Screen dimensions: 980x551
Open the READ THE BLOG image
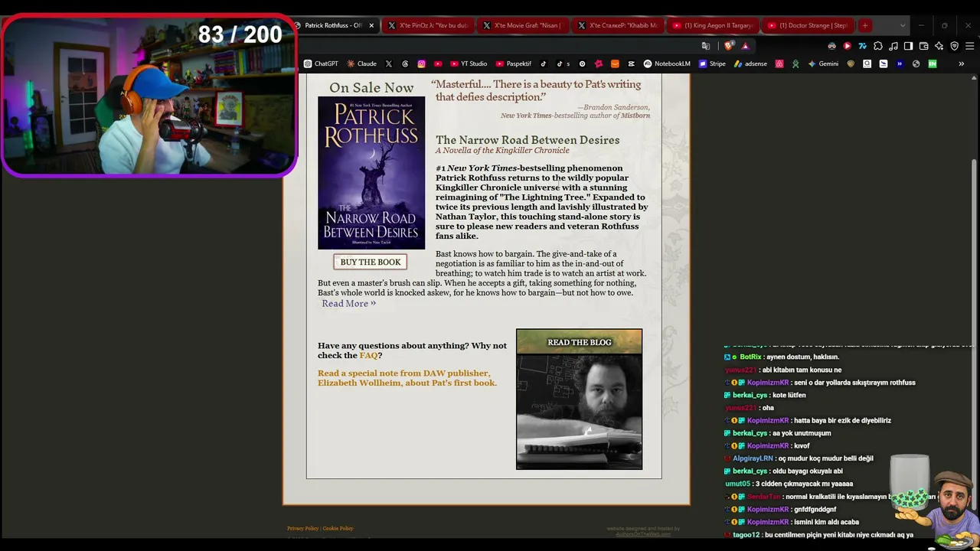pyautogui.click(x=579, y=399)
